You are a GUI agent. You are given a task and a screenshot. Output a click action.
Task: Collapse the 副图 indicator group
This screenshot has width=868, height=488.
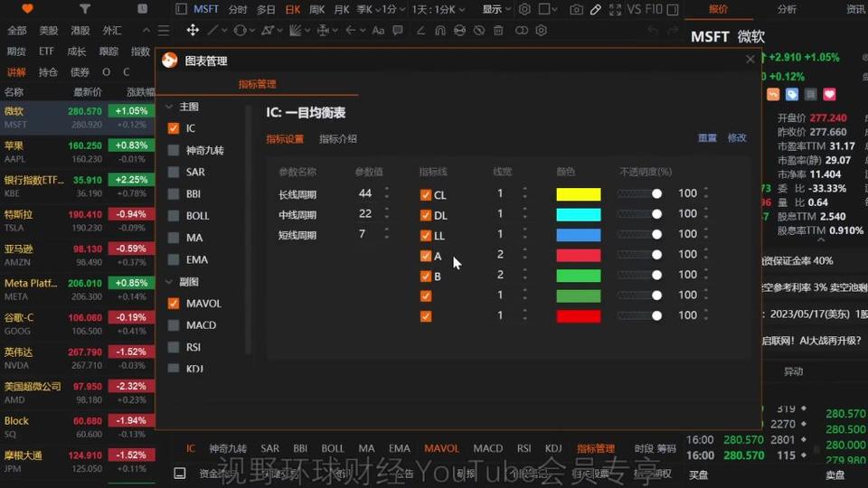tap(169, 282)
